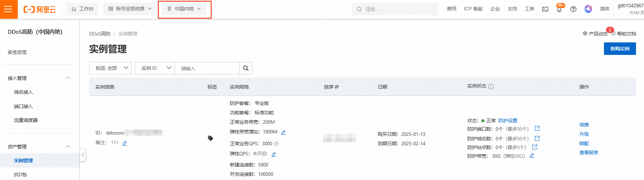Open 防护设置 link
Viewport: 644px width, 180px height.
(508, 121)
